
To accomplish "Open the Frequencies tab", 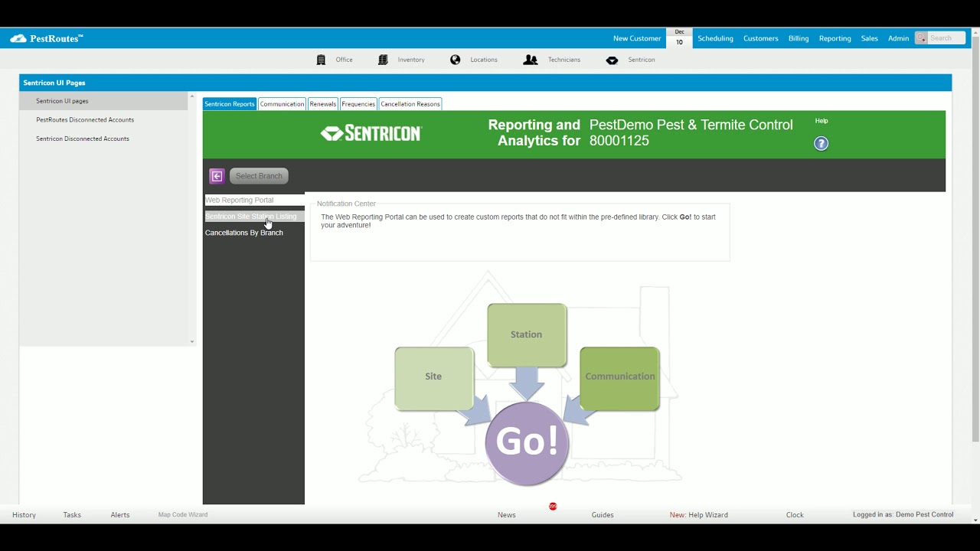I will click(x=358, y=104).
